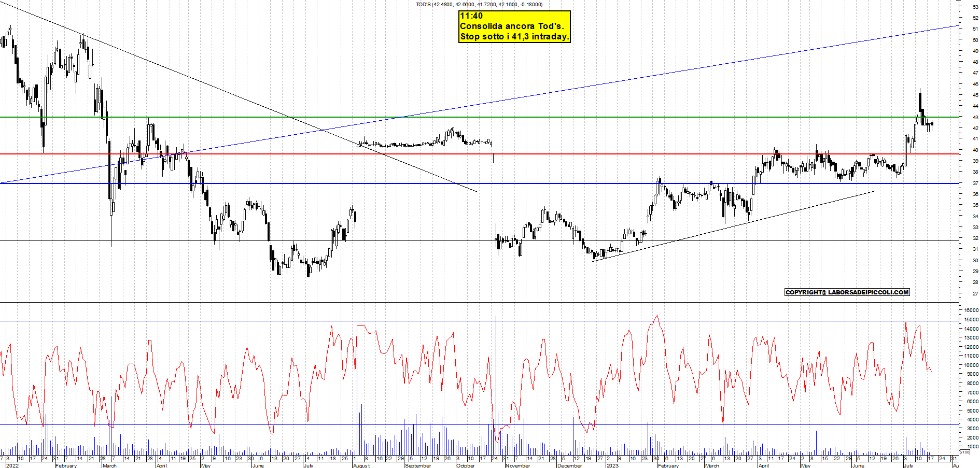Select the blue horizontal support line at 37
This screenshot has height=468, width=980.
tap(479, 183)
